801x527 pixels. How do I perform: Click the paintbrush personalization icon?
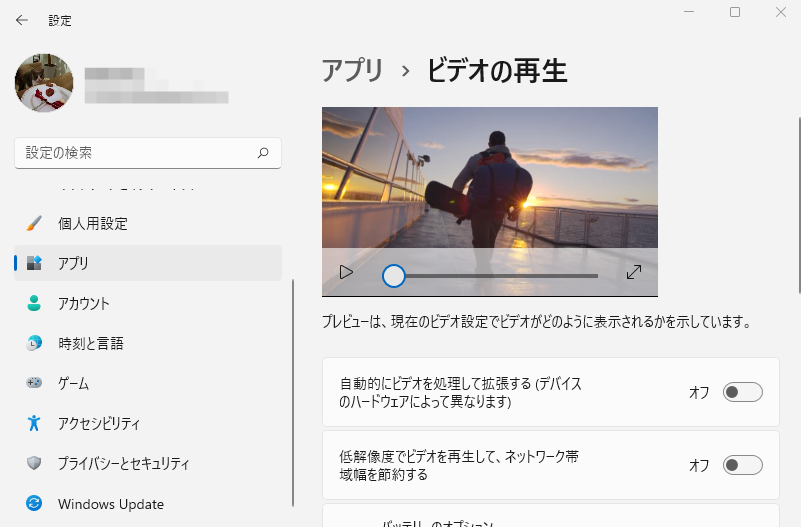point(34,223)
